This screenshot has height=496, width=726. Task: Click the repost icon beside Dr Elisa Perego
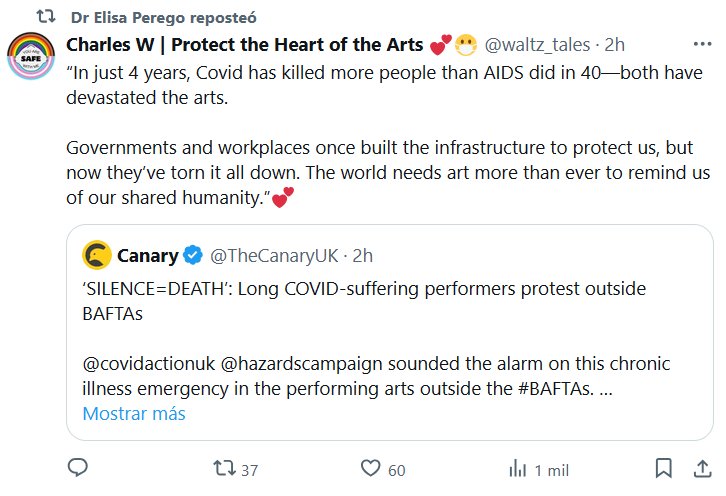point(45,17)
